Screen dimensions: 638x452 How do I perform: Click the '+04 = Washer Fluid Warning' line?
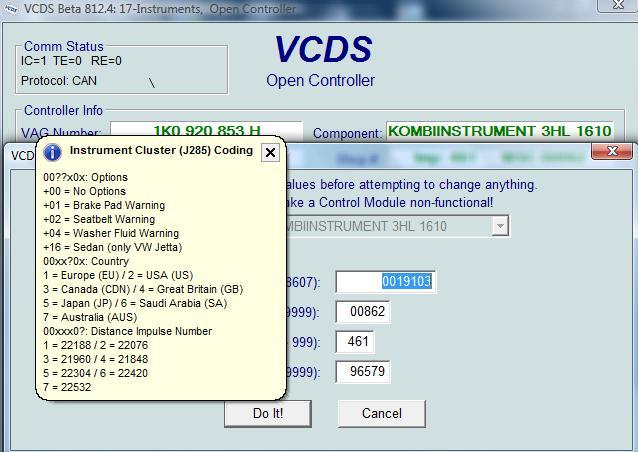[111, 233]
